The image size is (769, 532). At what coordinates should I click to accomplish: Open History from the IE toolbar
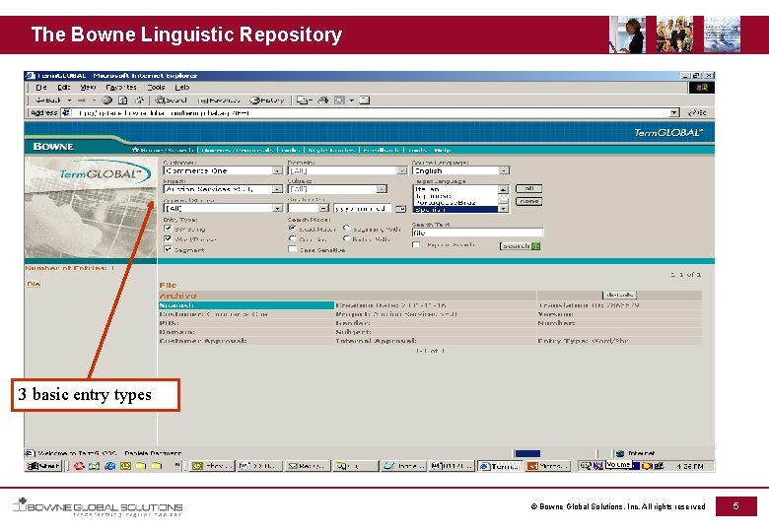click(x=267, y=100)
